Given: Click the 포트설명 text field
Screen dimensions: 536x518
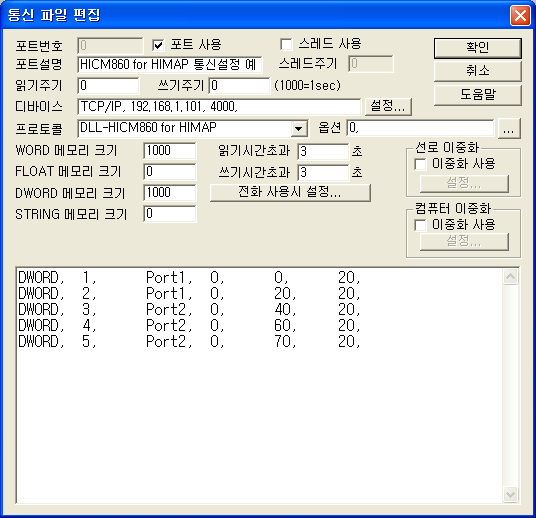Looking at the screenshot, I should tap(170, 65).
